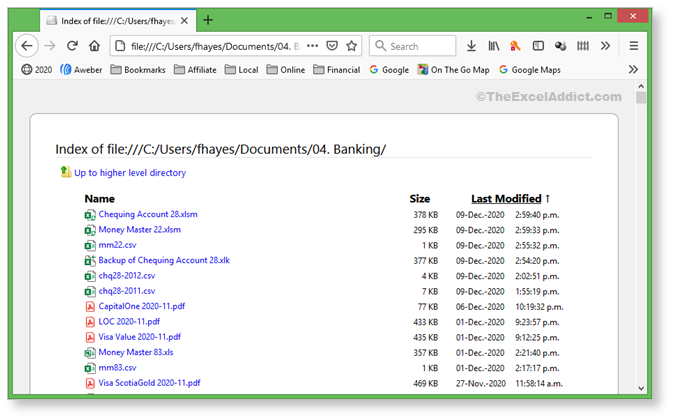Open the Home page button
Screen dimensions: 673x420
pos(94,46)
